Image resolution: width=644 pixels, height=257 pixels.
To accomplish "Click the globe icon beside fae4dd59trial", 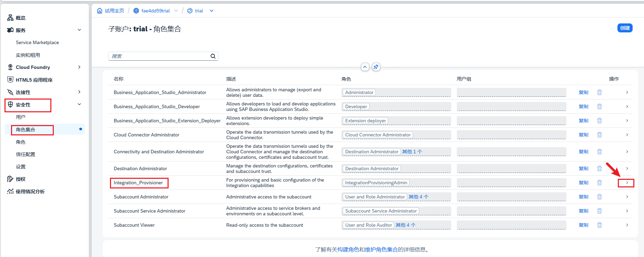I will tap(136, 11).
